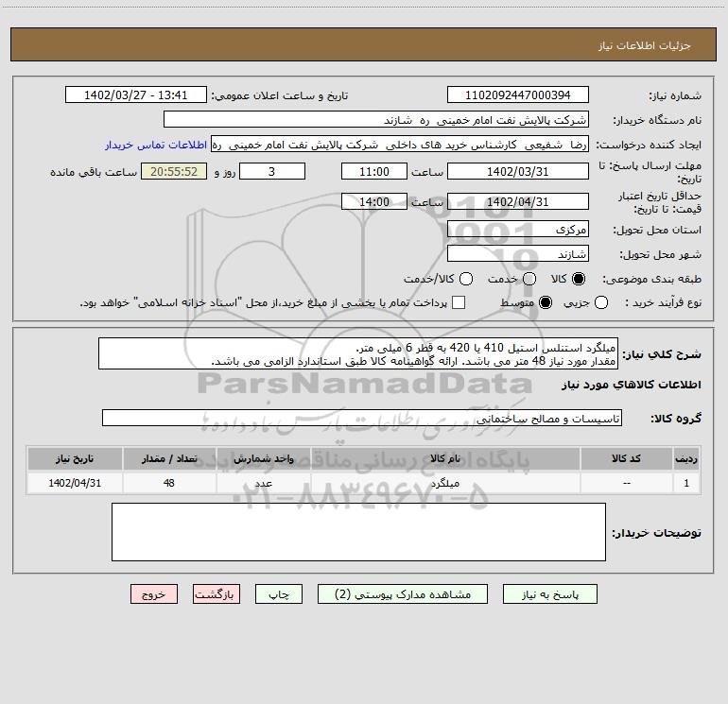728x704 pixels.
Task: Click the میلگرد item name cell
Action: [x=445, y=483]
